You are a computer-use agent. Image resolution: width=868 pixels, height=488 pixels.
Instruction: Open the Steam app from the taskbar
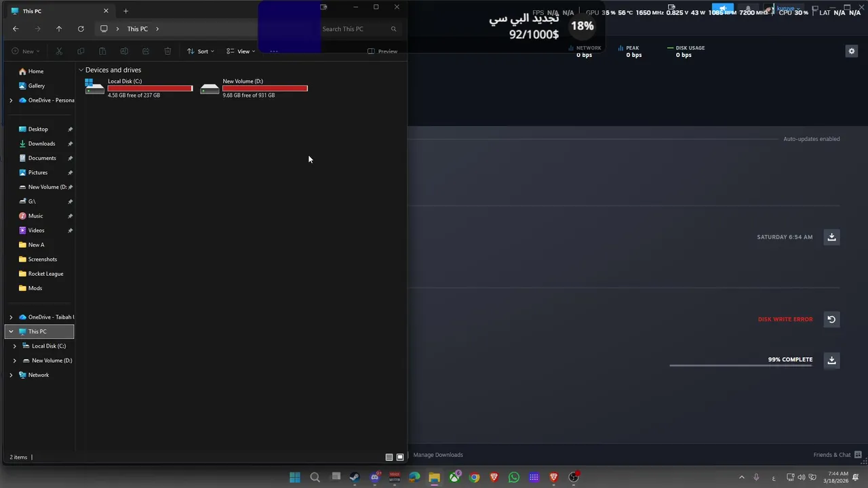pos(355,477)
